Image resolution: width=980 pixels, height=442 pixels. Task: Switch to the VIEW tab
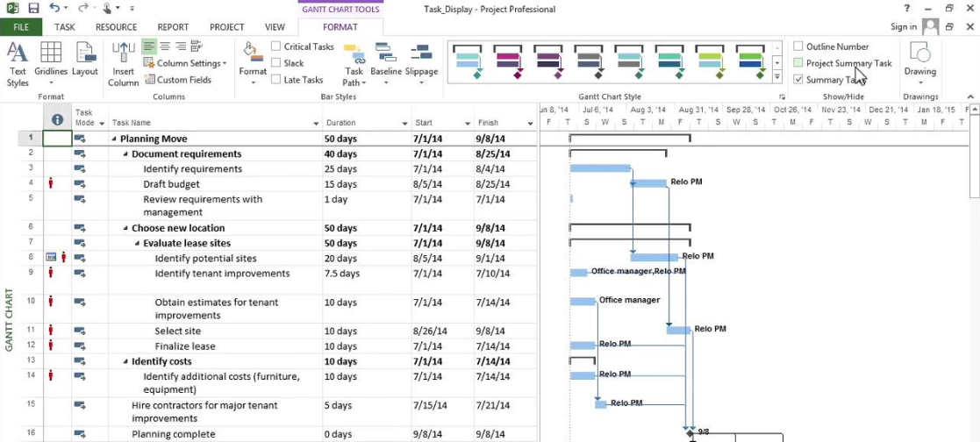pos(275,27)
